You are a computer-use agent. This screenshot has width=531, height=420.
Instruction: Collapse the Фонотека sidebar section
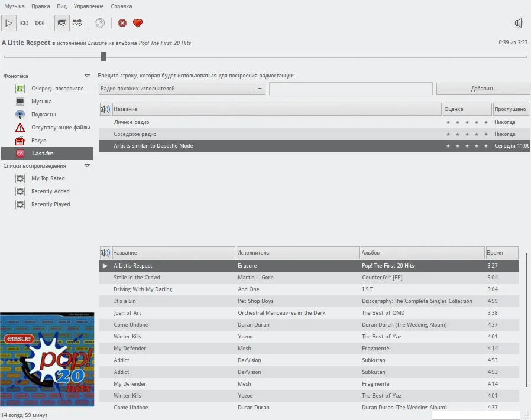87,76
